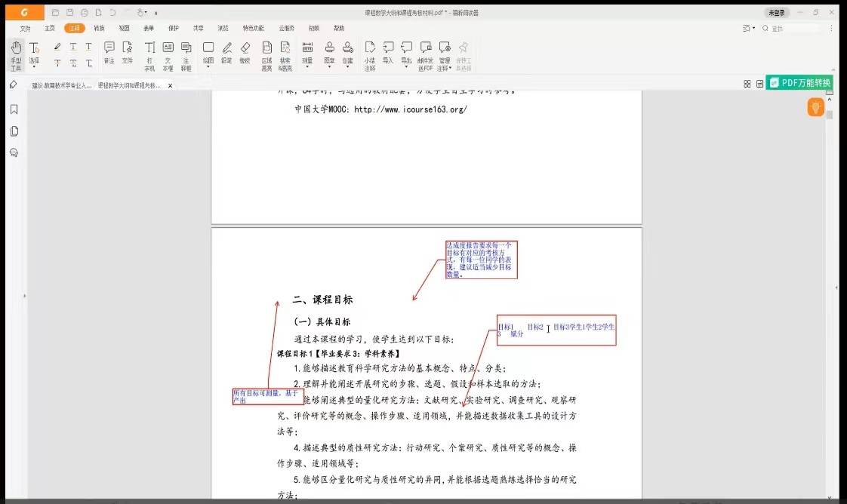Image resolution: width=847 pixels, height=504 pixels.
Task: Expand the Select (选择) tool dropdown
Action: click(34, 64)
